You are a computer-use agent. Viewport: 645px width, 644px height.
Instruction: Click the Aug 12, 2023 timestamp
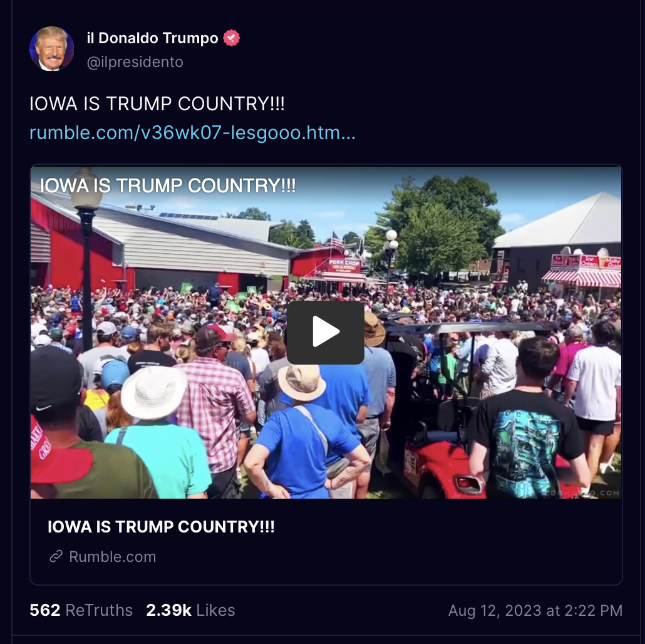535,610
